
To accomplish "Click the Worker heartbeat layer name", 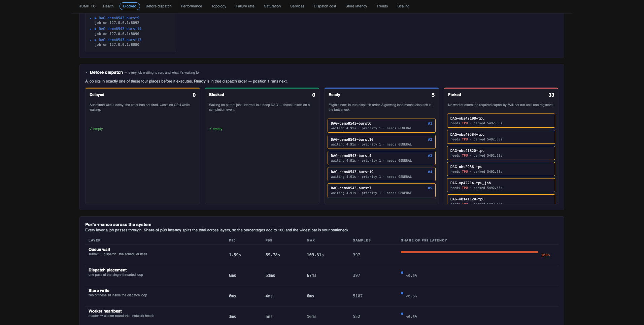I will pos(105,311).
